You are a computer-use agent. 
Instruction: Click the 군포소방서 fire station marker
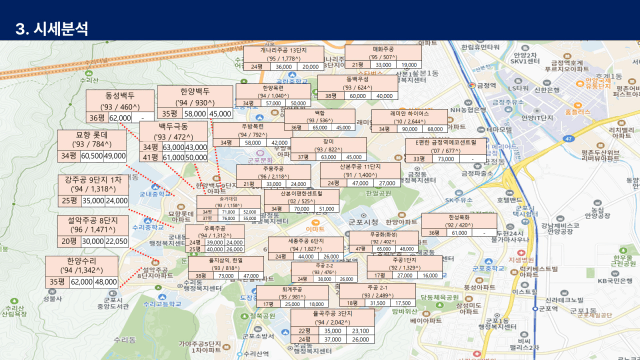258,329
